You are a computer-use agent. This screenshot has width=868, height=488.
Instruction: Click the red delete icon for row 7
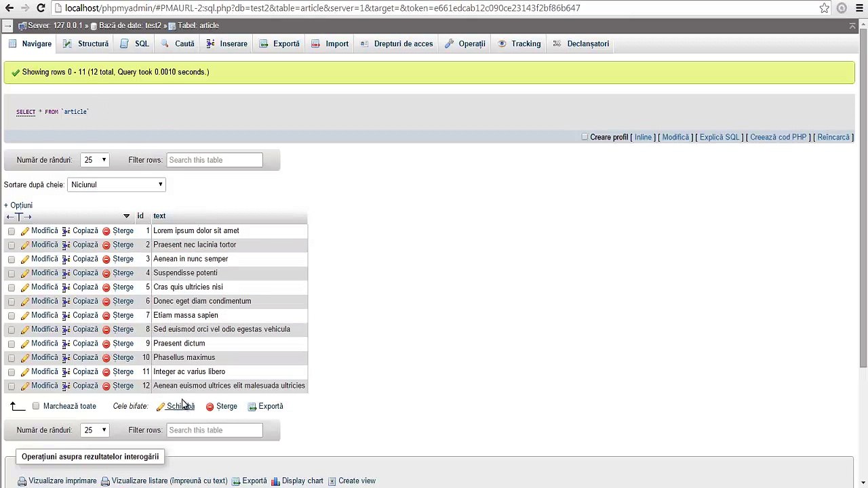click(106, 316)
